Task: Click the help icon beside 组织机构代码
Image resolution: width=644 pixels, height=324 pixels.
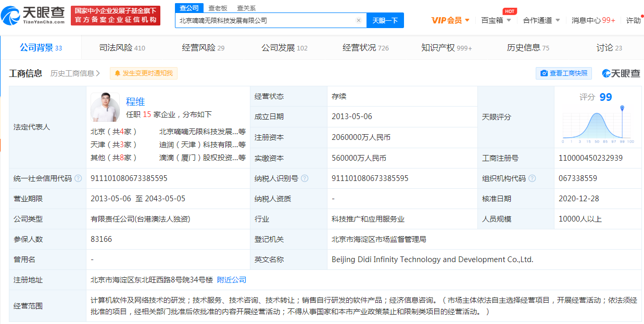Action: [532, 178]
